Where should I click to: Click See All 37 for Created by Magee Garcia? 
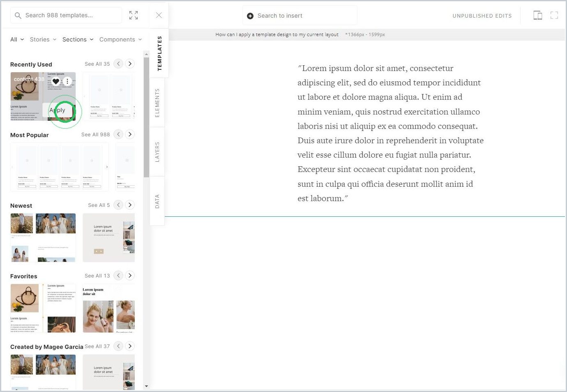(x=97, y=346)
